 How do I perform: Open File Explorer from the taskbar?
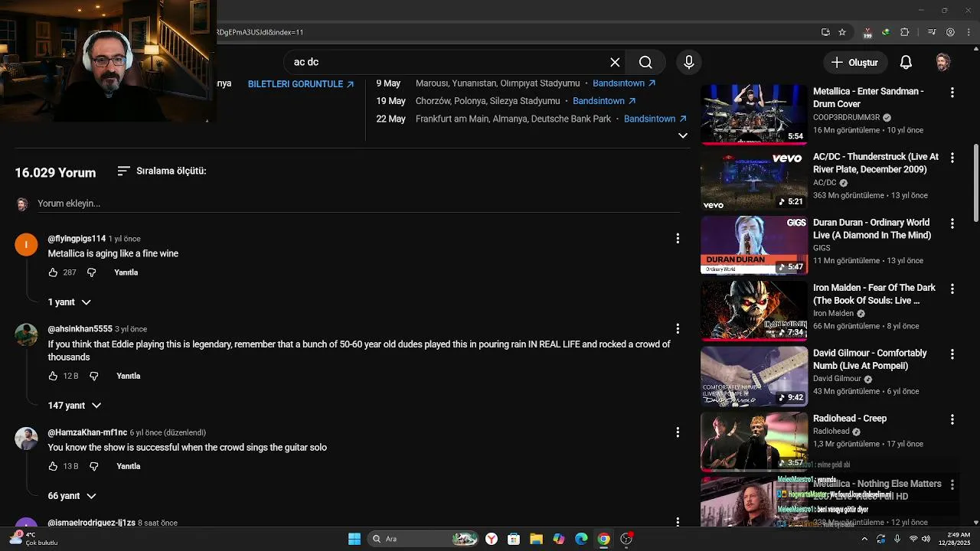click(536, 539)
